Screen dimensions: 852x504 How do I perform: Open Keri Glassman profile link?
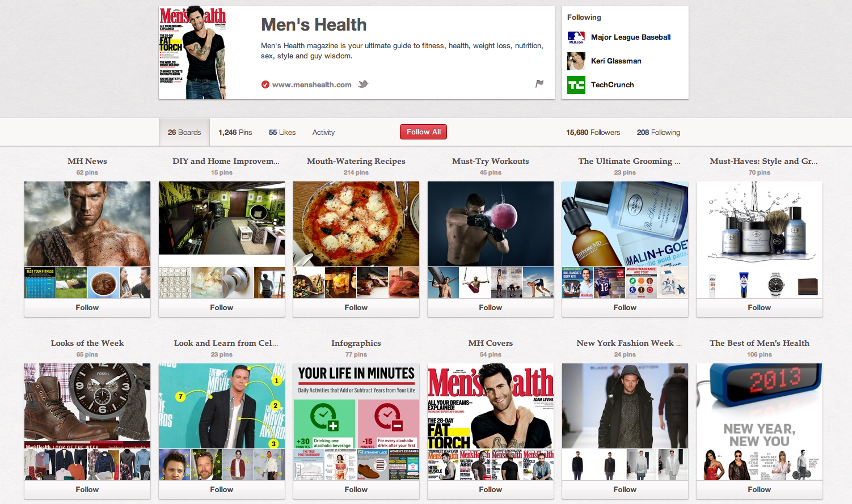tap(616, 61)
